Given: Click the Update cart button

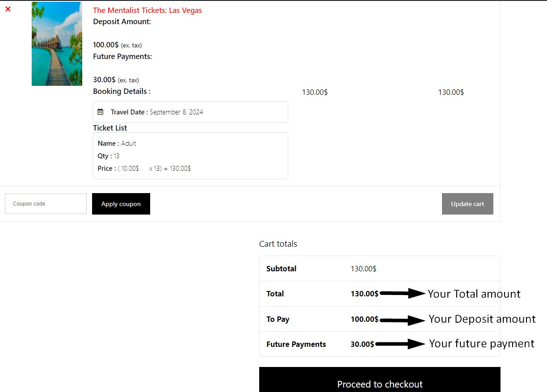Looking at the screenshot, I should point(467,204).
